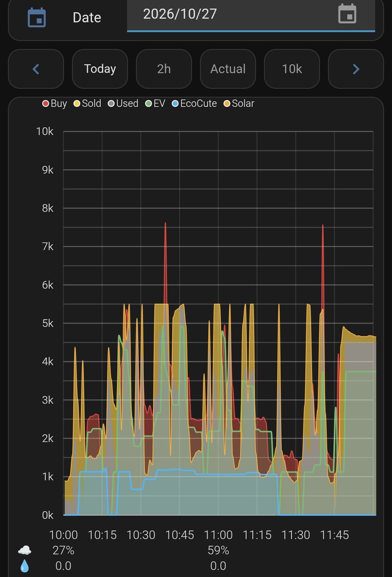
Task: Select the 2h time range button
Action: (164, 69)
